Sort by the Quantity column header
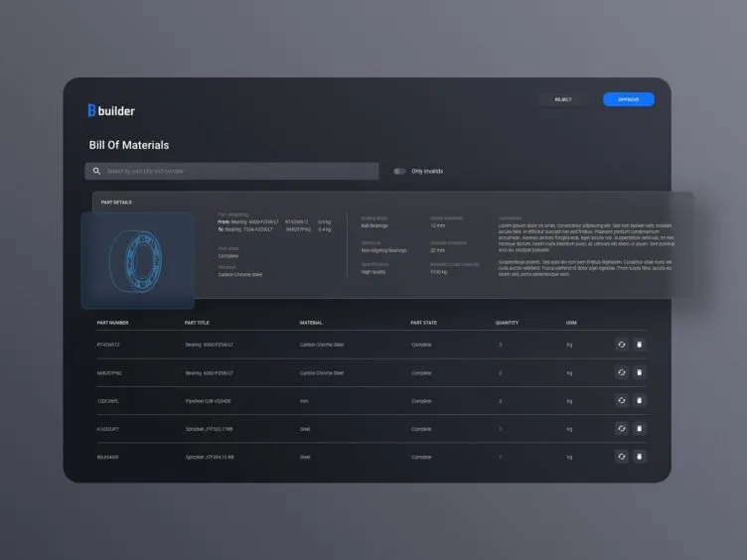 tap(507, 323)
